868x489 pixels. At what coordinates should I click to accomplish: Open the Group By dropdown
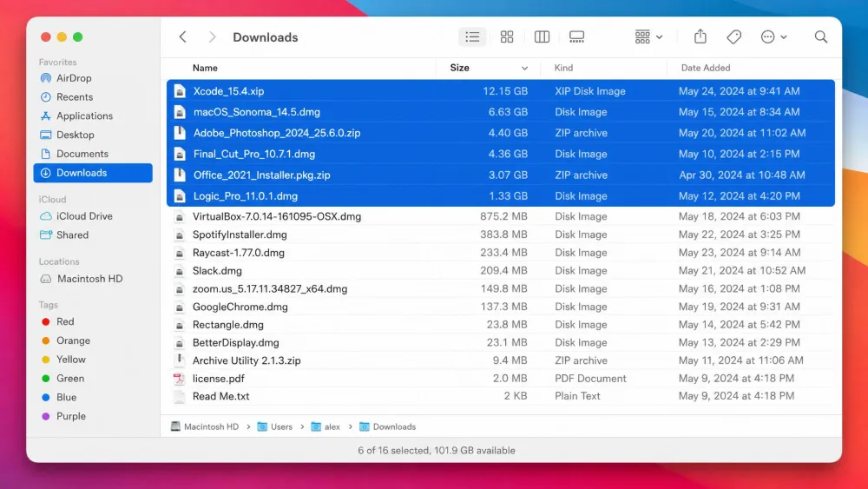pyautogui.click(x=648, y=37)
